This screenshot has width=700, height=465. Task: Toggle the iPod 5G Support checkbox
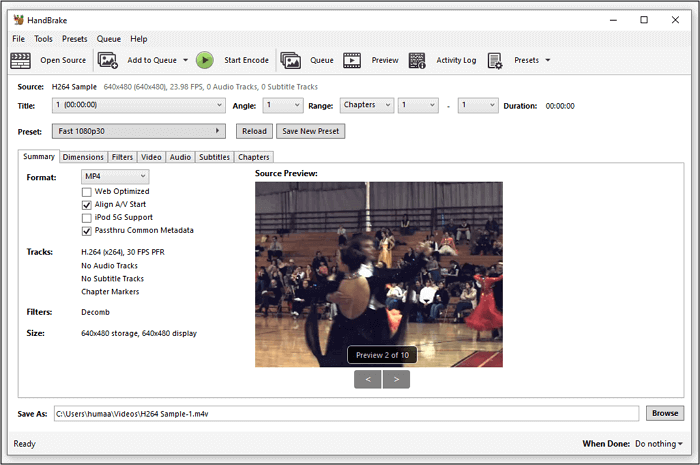(87, 217)
